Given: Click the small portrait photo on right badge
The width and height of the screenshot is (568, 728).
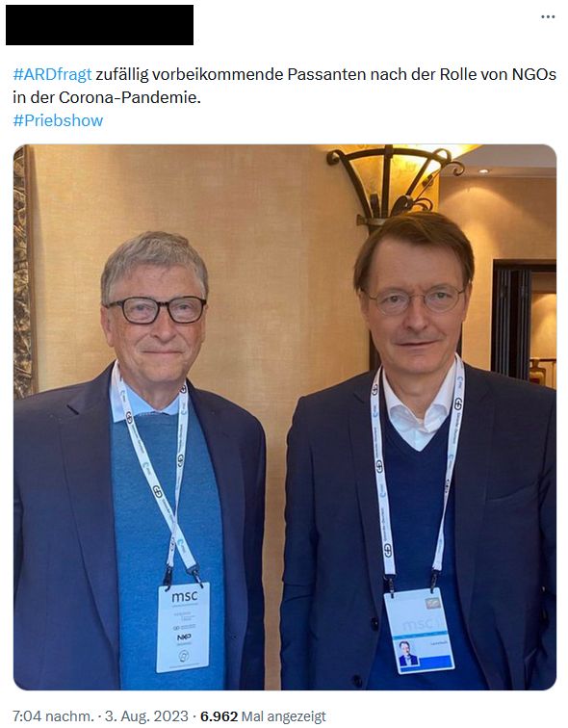Looking at the screenshot, I should click(x=407, y=654).
